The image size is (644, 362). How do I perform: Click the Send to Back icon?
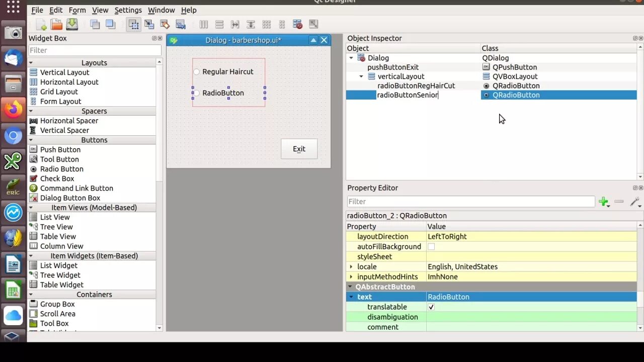point(95,24)
